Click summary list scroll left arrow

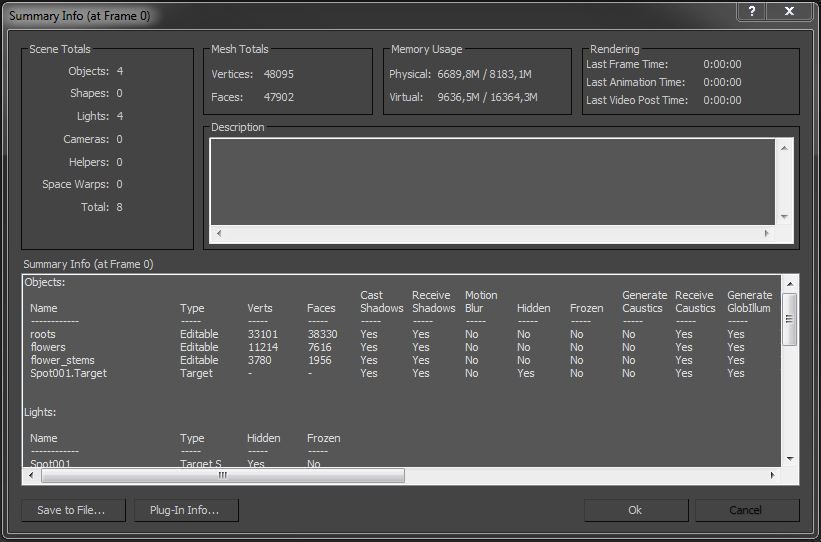[x=31, y=475]
